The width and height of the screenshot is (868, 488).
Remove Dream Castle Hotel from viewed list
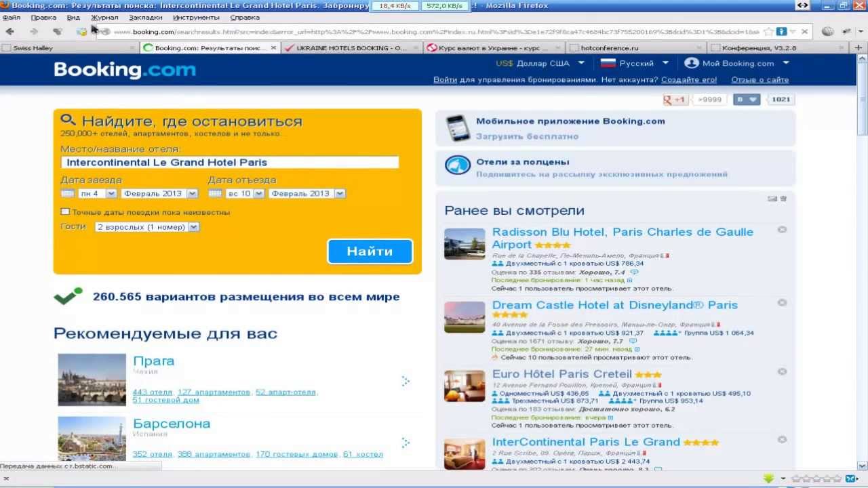tap(782, 303)
